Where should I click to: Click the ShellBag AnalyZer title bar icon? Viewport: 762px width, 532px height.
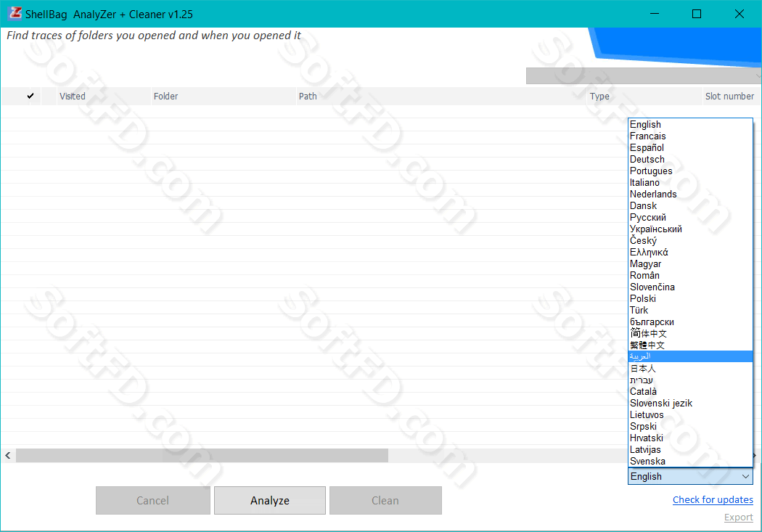click(x=15, y=14)
